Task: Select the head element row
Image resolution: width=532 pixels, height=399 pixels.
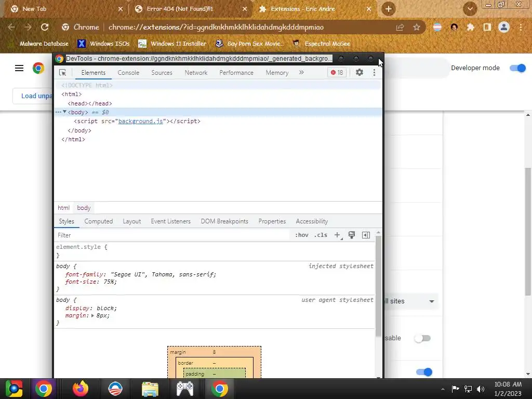Action: (x=218, y=103)
